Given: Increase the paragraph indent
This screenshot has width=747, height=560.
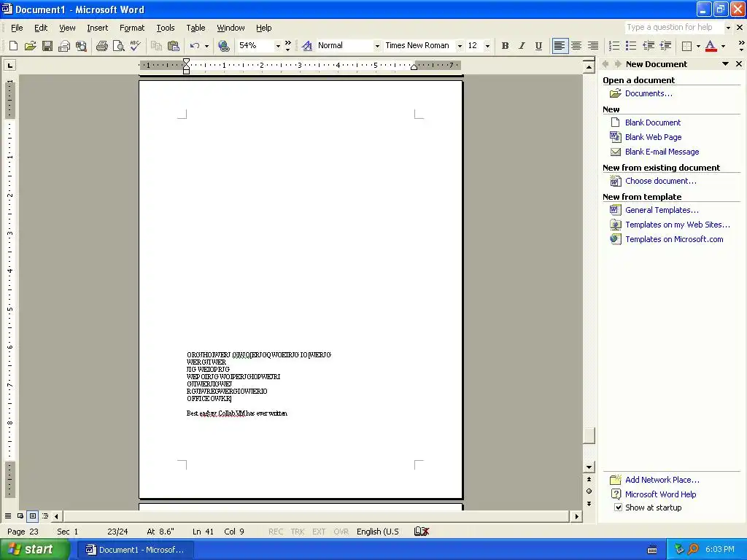Looking at the screenshot, I should coord(665,46).
